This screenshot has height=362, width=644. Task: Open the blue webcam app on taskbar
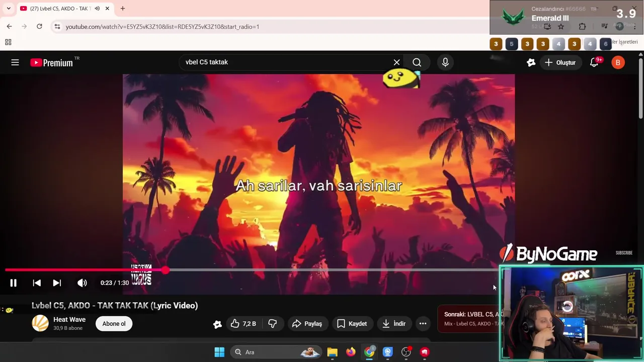pos(387,352)
